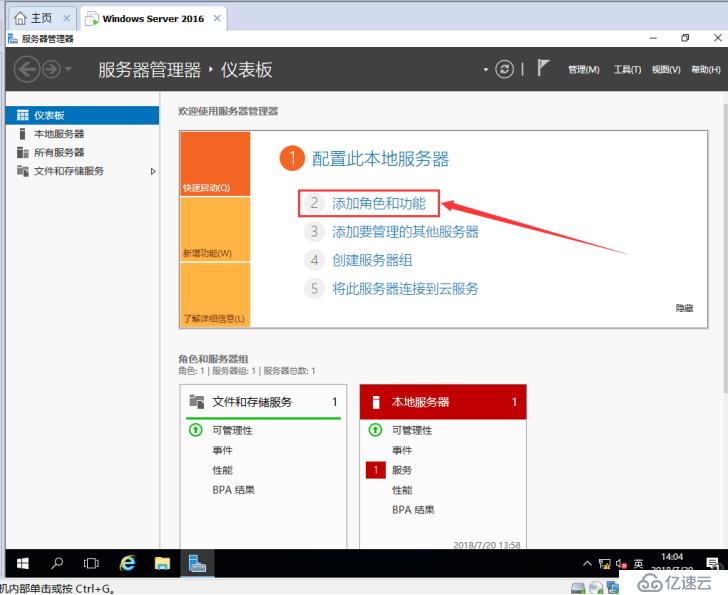
Task: Click Server Manager taskbar icon
Action: (x=197, y=563)
